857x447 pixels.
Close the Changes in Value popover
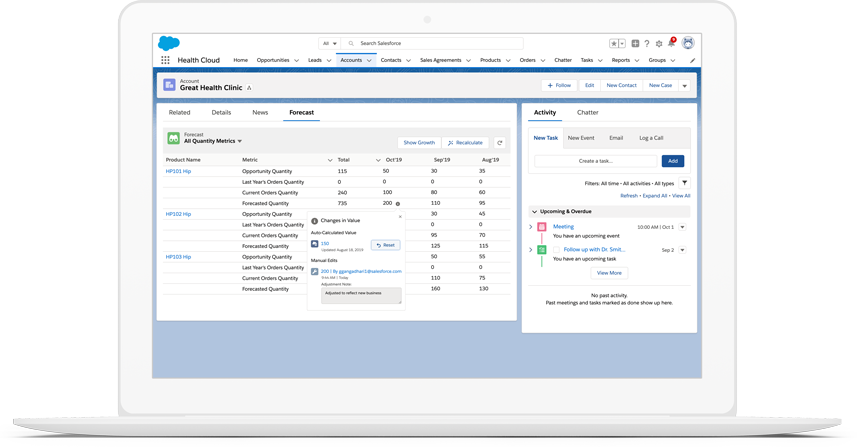(401, 217)
